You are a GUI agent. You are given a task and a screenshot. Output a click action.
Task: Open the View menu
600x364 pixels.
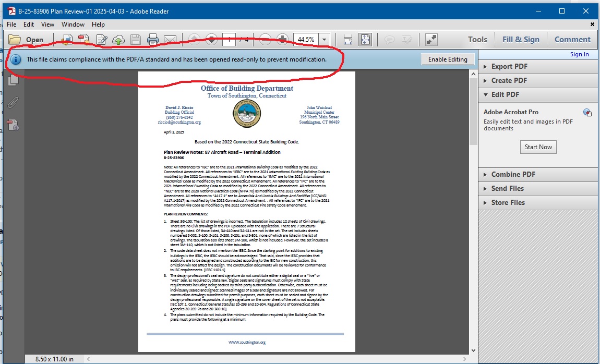47,25
